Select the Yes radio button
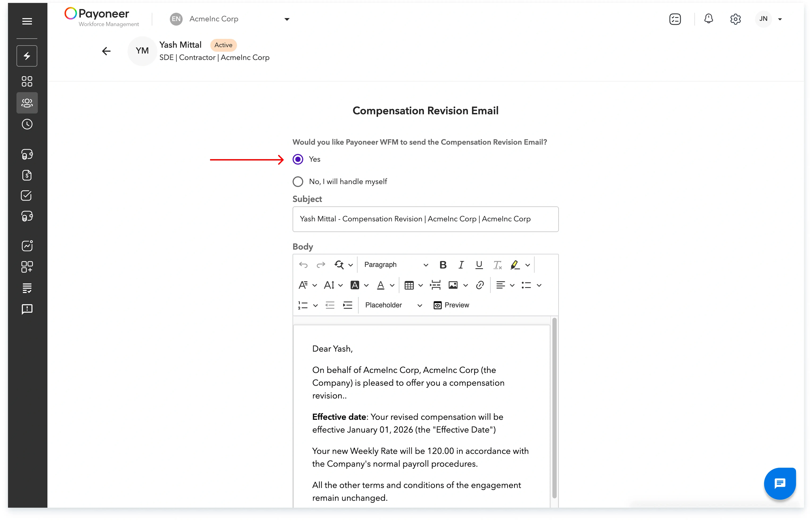Screen dimensions: 812x521 pyautogui.click(x=298, y=159)
